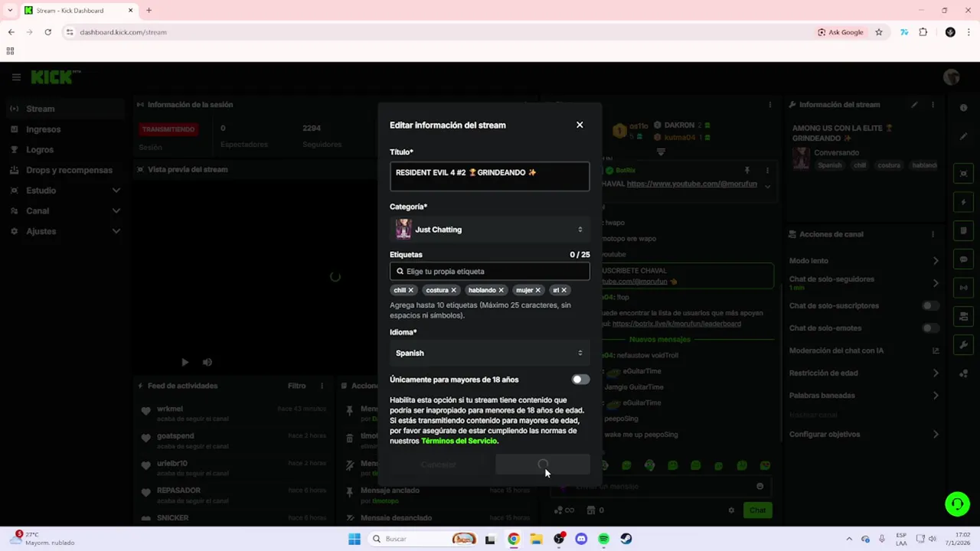Screen dimensions: 980x551
Task: Open the youtube.com/@morufun link in pinned message
Action: pos(691,184)
